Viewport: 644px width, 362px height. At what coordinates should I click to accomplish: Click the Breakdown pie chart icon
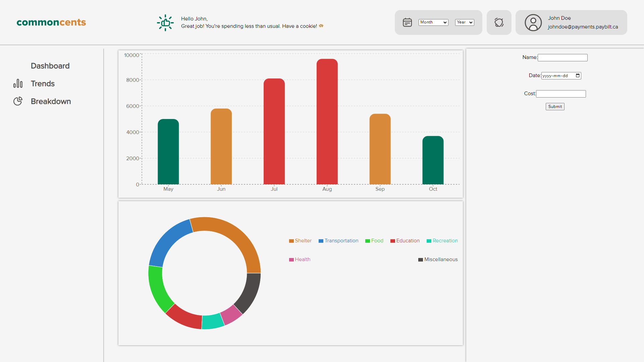[x=18, y=101]
